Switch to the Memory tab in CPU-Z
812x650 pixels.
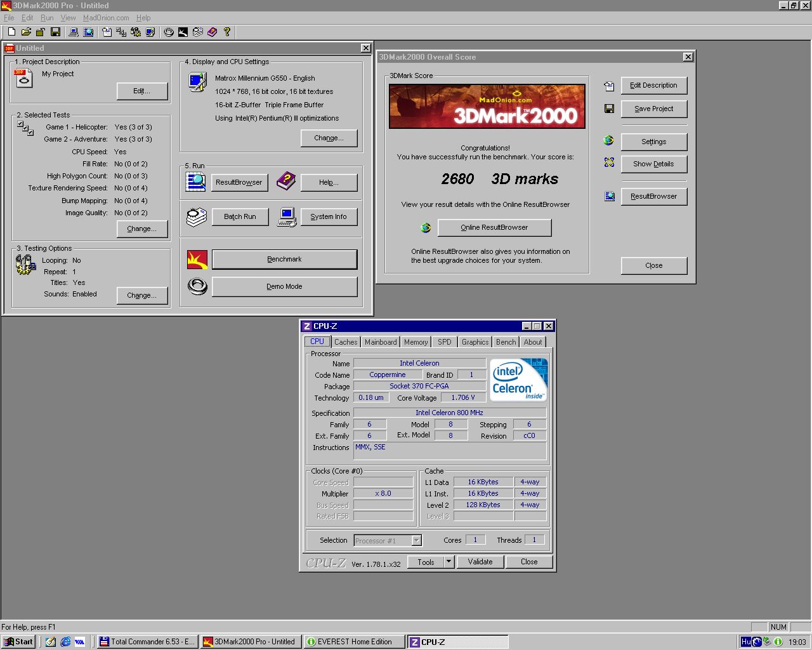[416, 342]
